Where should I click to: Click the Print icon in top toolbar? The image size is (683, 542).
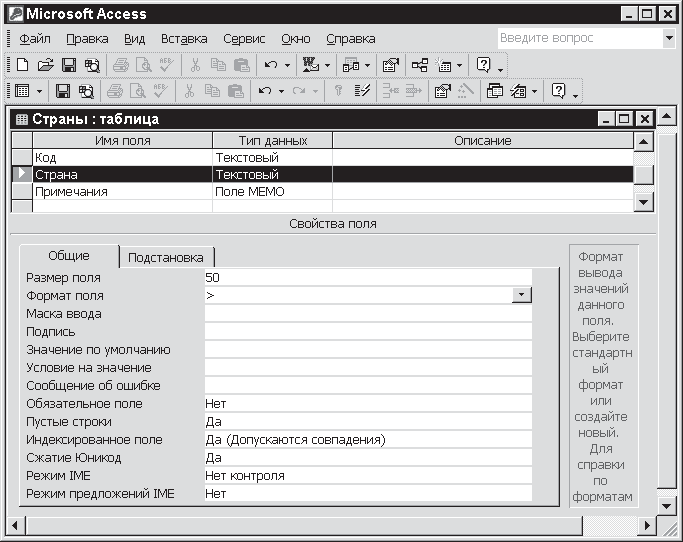121,65
